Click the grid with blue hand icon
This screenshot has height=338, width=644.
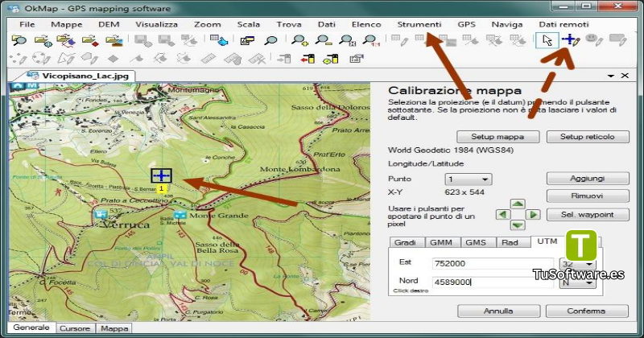(218, 40)
